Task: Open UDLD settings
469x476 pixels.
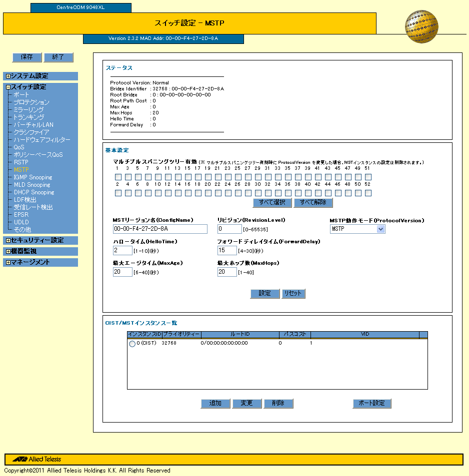Action: [x=21, y=222]
